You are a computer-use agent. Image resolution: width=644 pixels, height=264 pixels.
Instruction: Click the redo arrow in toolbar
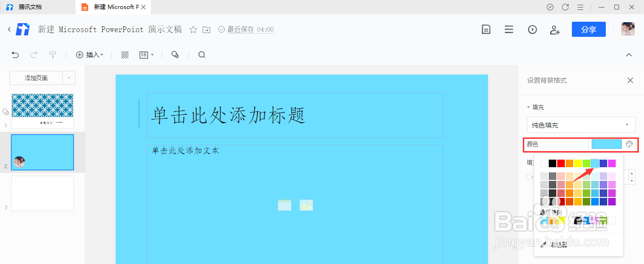pyautogui.click(x=34, y=55)
